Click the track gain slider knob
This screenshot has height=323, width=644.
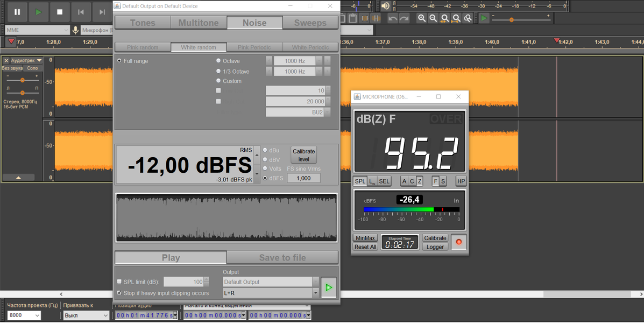click(x=23, y=80)
